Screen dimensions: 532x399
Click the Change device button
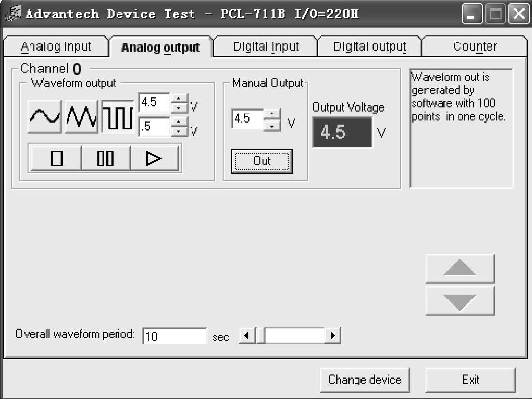click(365, 379)
